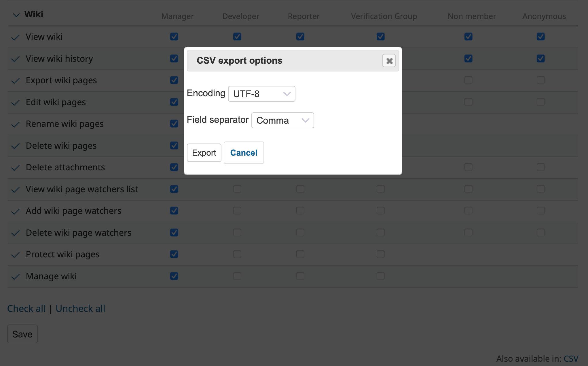The image size is (588, 366).
Task: Click checkmark icon beside View wiki
Action: [15, 37]
